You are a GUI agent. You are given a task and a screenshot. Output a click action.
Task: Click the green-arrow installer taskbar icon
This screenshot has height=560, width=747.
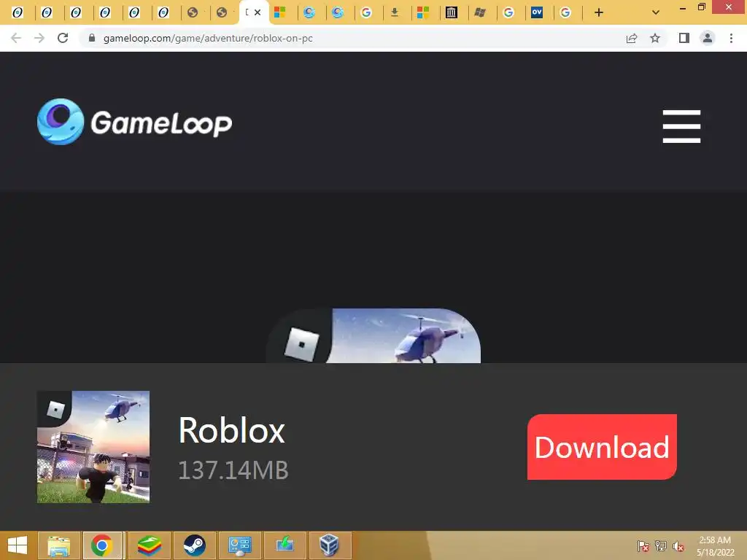(x=285, y=545)
